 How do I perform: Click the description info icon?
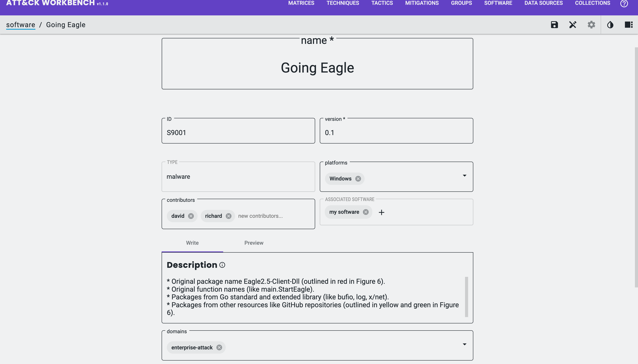coord(223,265)
